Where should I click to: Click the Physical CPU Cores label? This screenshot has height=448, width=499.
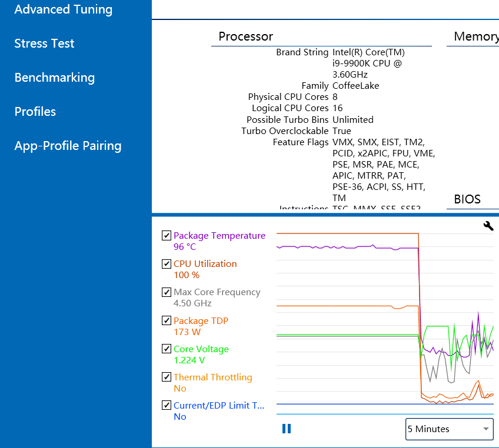tap(288, 97)
